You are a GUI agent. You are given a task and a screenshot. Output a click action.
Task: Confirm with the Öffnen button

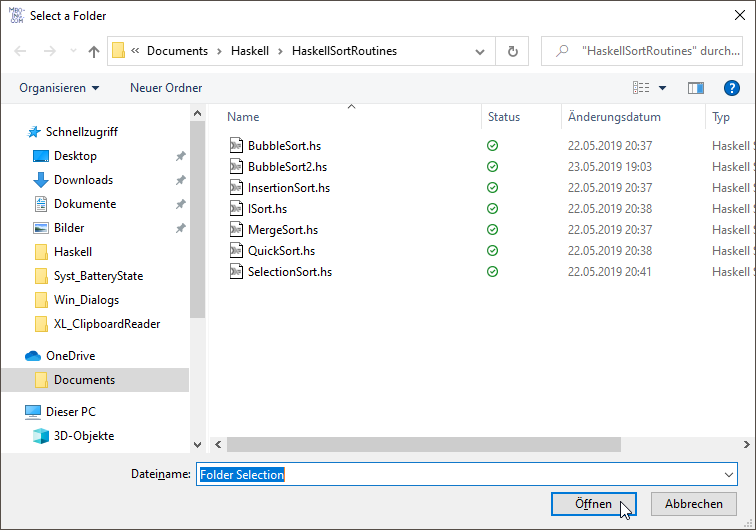pyautogui.click(x=594, y=504)
